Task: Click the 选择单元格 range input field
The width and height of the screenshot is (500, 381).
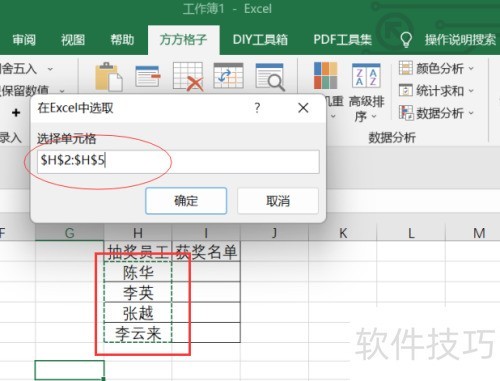Action: [178, 162]
